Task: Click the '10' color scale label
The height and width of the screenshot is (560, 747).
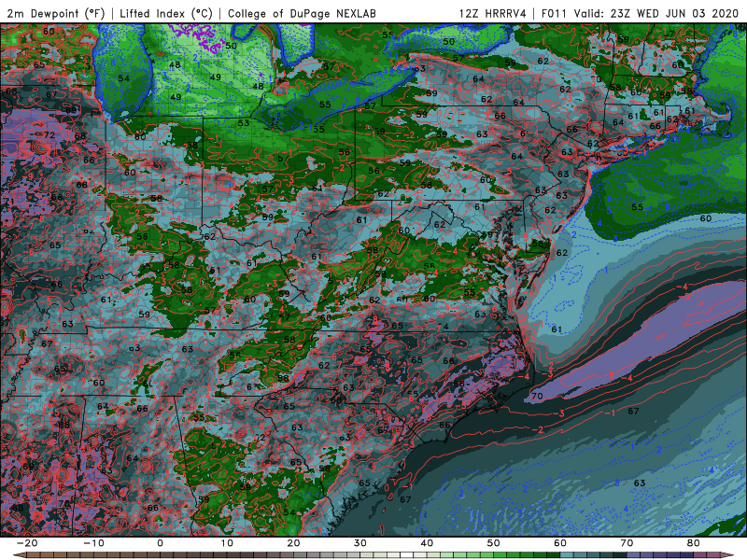Action: 227,543
